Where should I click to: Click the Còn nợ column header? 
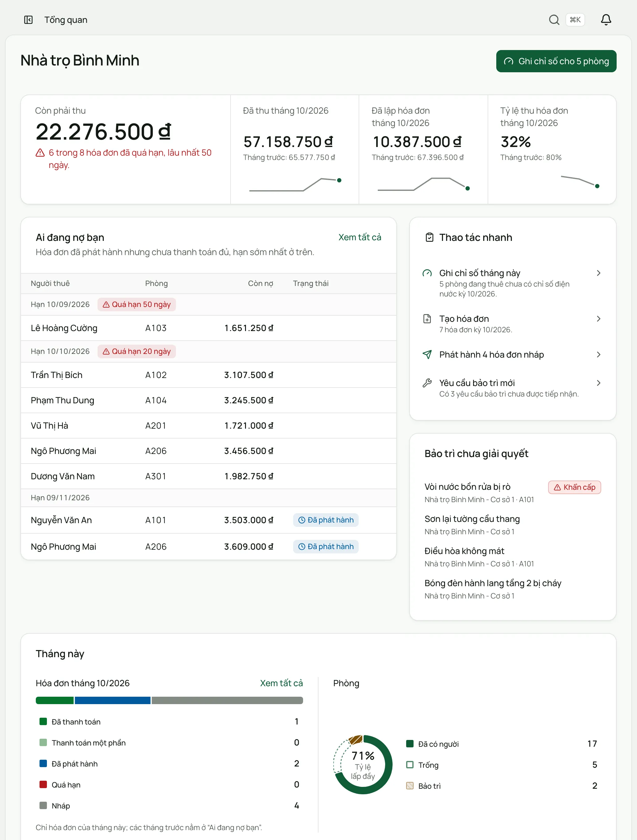point(260,284)
